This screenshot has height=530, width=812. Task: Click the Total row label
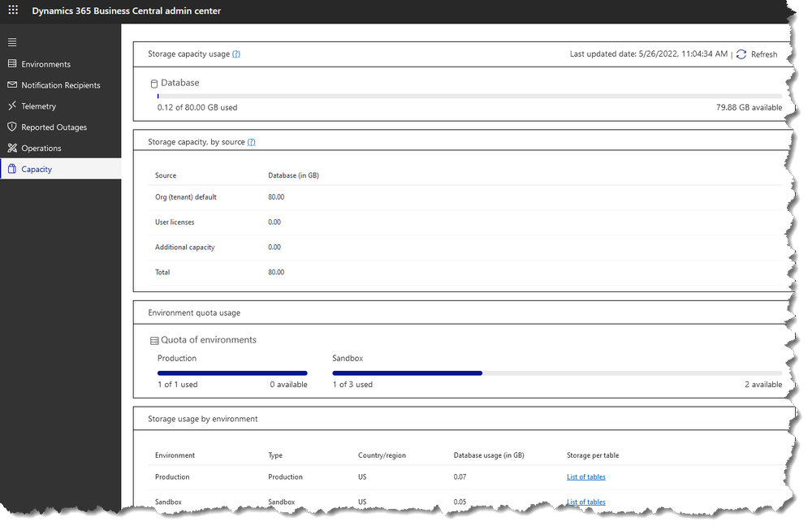point(162,272)
